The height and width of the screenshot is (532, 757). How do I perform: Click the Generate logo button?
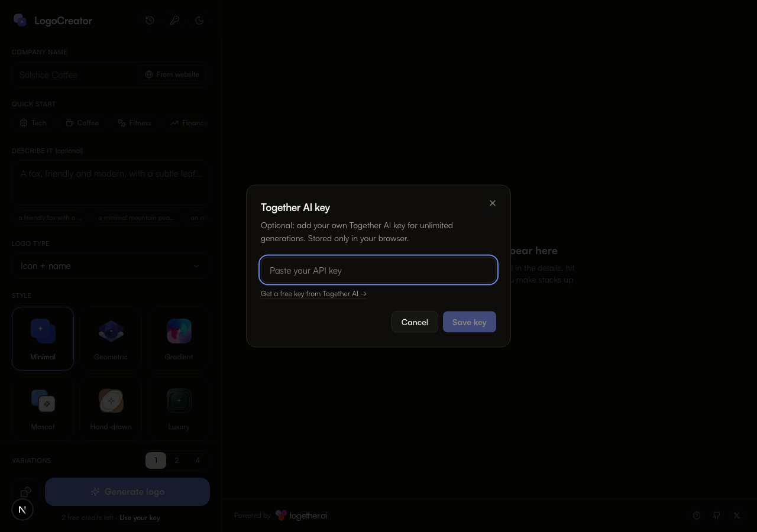coord(127,492)
